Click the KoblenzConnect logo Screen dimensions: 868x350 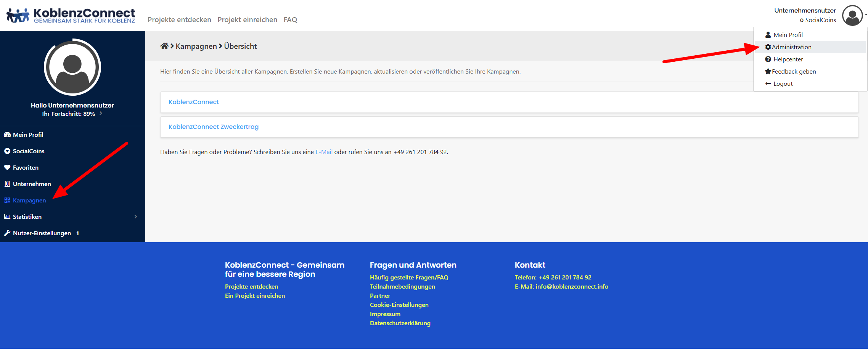click(71, 16)
